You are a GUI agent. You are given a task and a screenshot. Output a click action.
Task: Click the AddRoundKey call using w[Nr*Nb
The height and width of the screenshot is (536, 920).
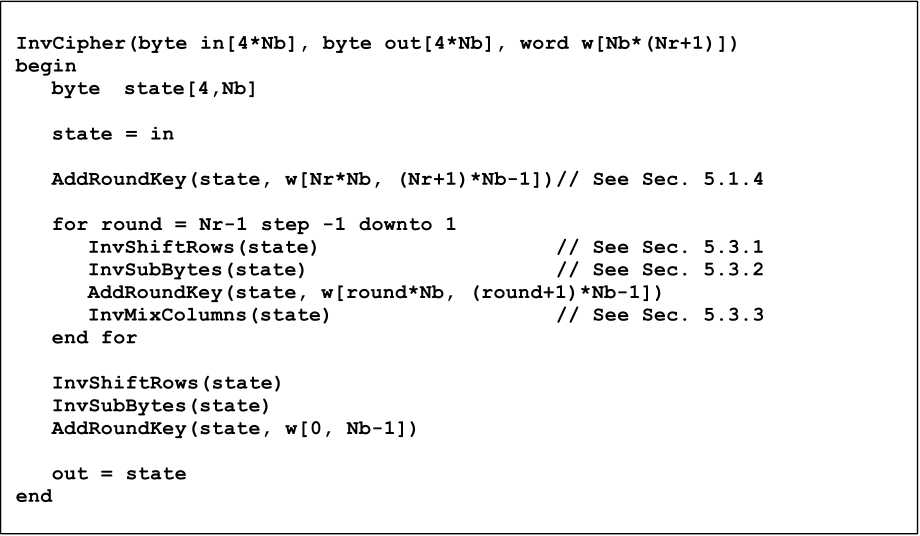(x=300, y=180)
